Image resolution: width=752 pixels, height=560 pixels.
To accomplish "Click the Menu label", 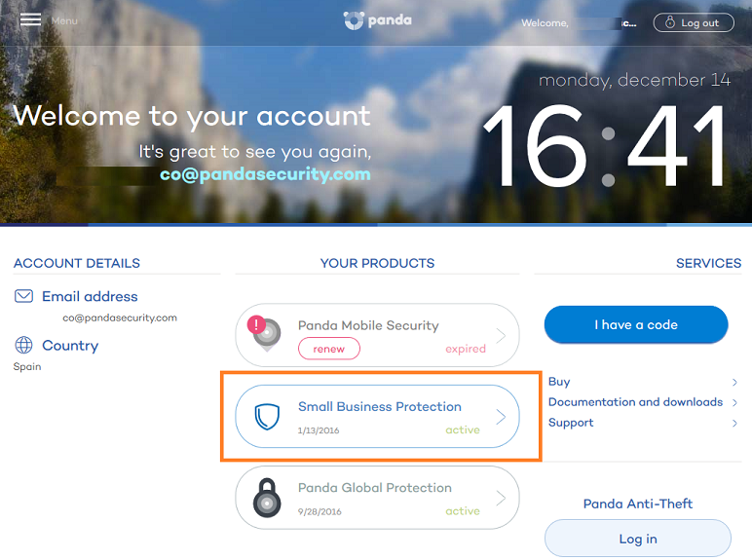I will [x=64, y=20].
